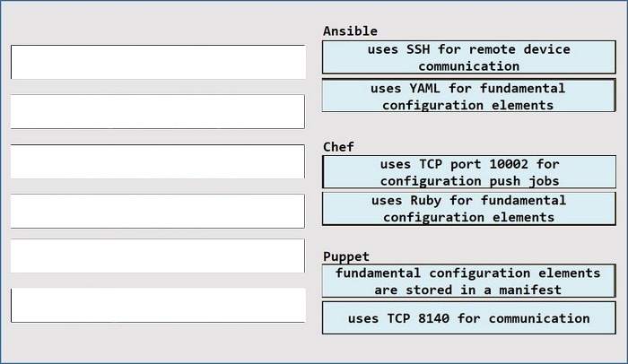Image resolution: width=628 pixels, height=364 pixels.
Task: Select the fourth empty white box
Action: coord(158,211)
